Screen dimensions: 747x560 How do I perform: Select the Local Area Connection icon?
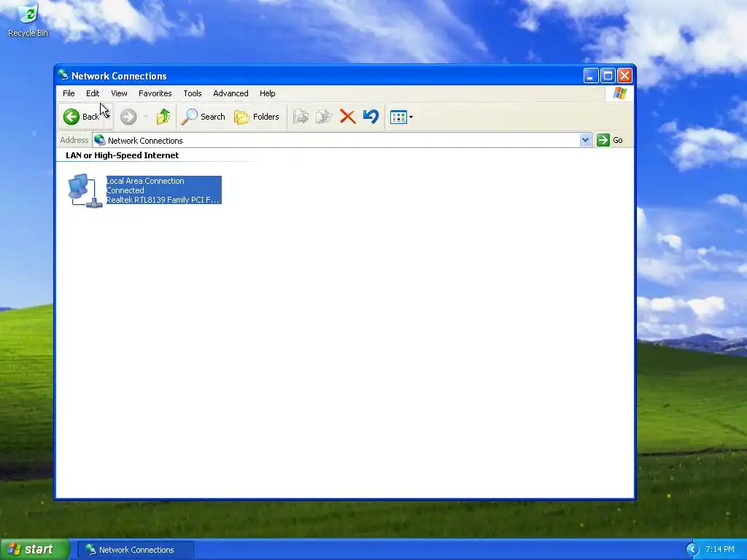(x=85, y=190)
